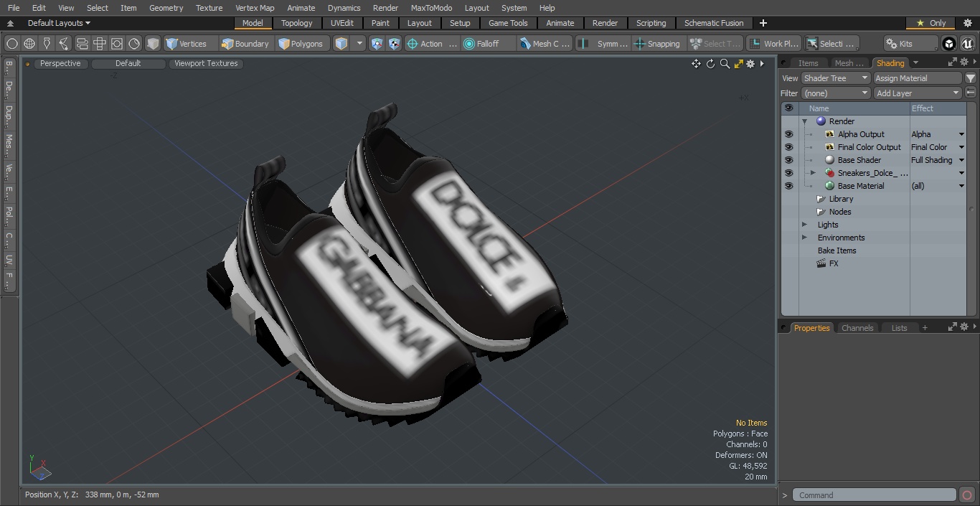Toggle visibility of Alpha Output
This screenshot has height=506, width=980.
point(788,134)
